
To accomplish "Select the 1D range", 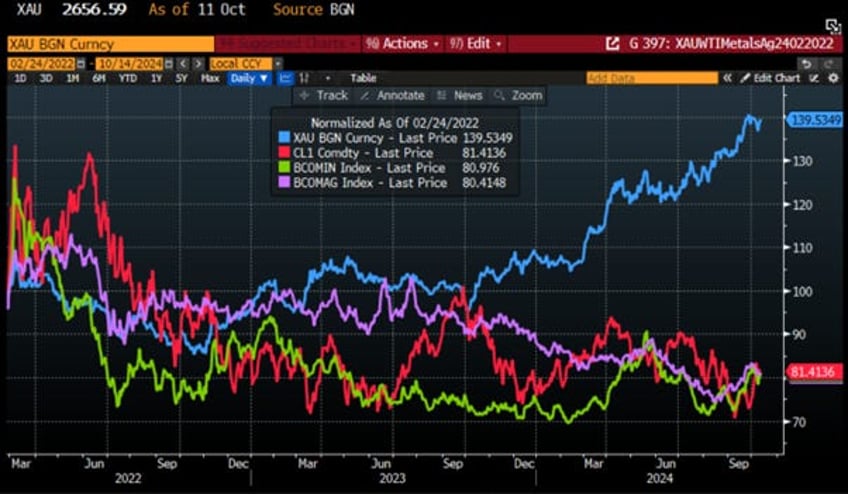I will [19, 78].
